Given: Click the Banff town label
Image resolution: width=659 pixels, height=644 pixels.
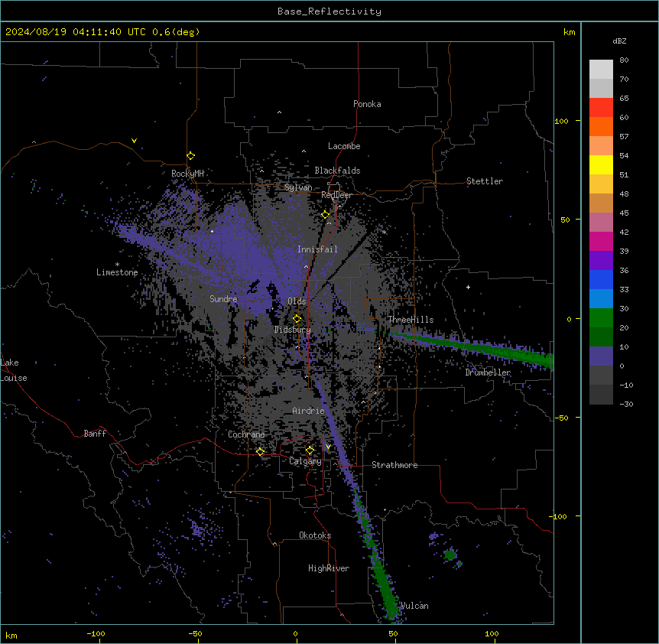Looking at the screenshot, I should click(x=95, y=434).
